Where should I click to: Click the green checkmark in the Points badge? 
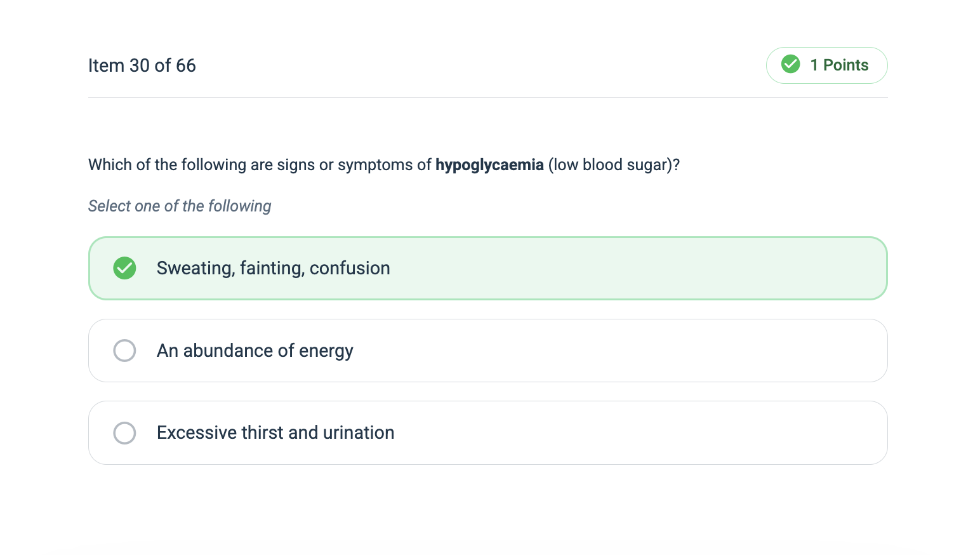click(790, 64)
